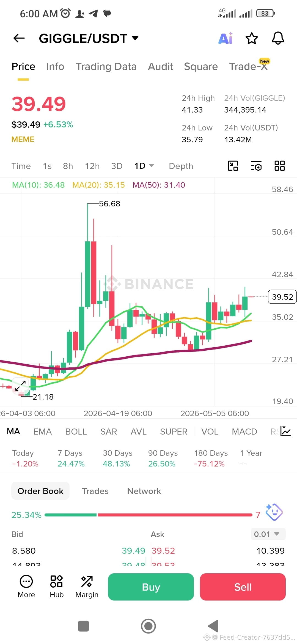The height and width of the screenshot is (644, 297).
Task: Tap the red Sell button
Action: pos(243,587)
